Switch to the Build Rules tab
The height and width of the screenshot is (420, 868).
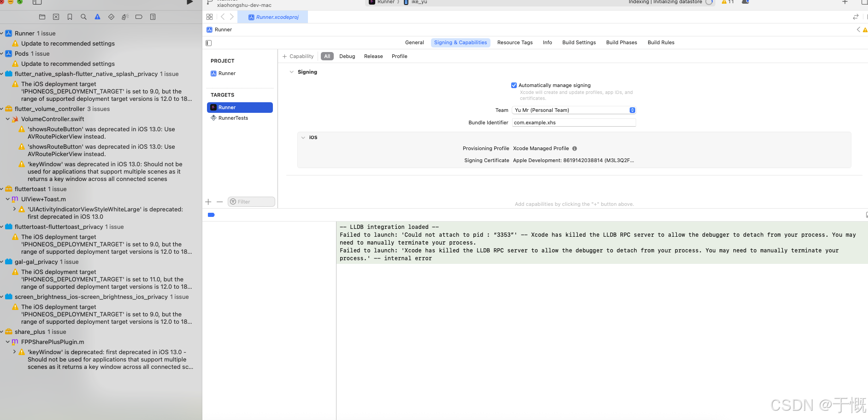click(x=661, y=43)
